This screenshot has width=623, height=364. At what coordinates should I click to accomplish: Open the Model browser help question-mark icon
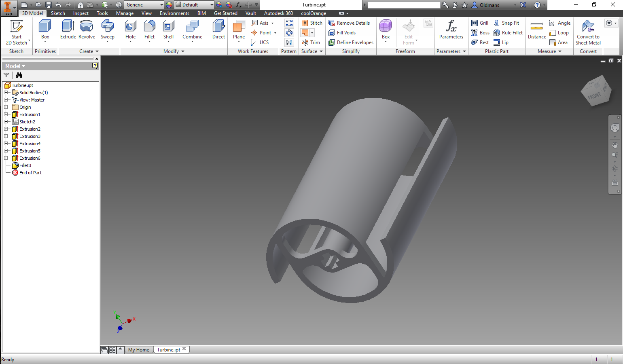(95, 66)
